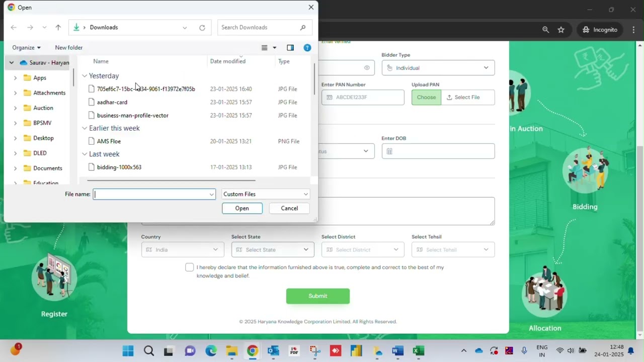Open the Organize menu
644x362 pixels.
coord(26,48)
